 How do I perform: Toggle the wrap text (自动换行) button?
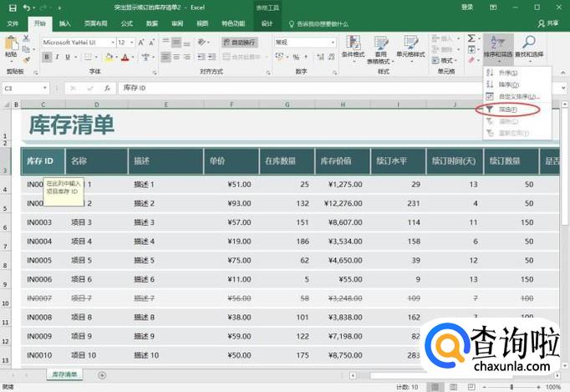(239, 42)
